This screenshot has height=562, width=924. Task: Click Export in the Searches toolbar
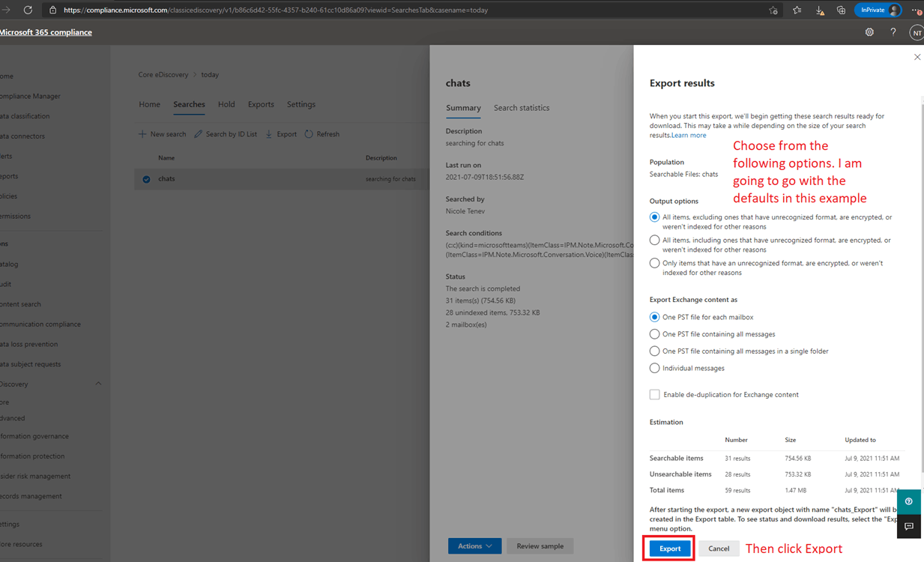281,134
